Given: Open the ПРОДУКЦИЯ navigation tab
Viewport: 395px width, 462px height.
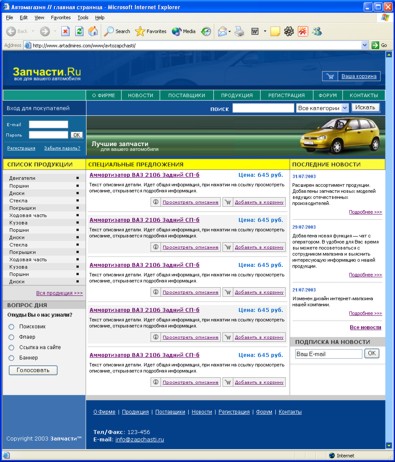Looking at the screenshot, I should point(237,95).
